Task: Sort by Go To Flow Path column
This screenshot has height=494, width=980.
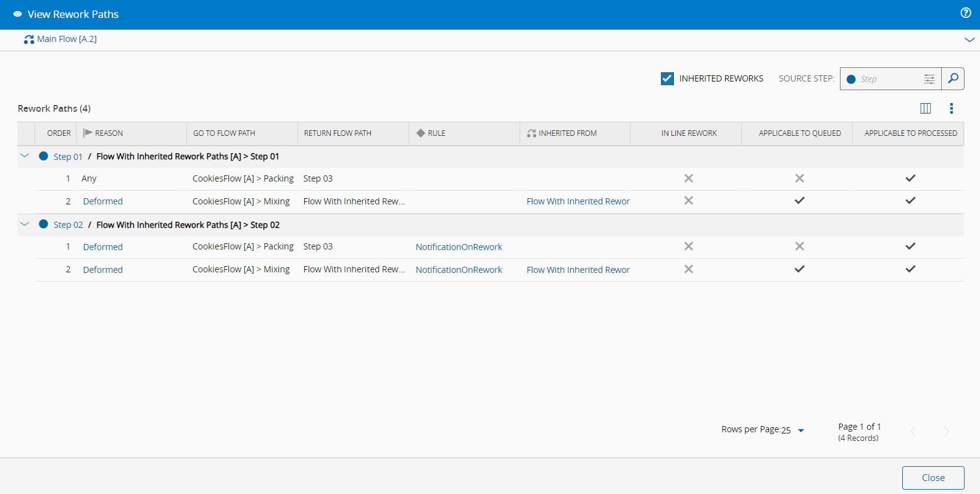Action: 224,133
